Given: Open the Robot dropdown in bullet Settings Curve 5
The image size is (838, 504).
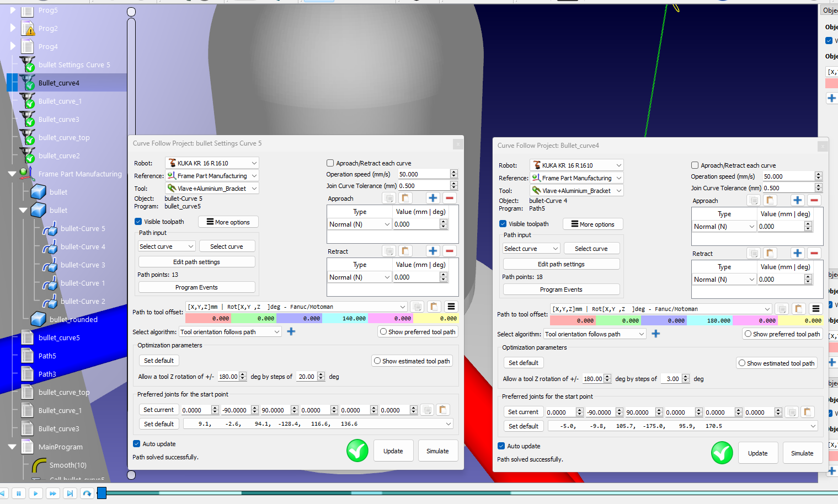Looking at the screenshot, I should coord(212,163).
